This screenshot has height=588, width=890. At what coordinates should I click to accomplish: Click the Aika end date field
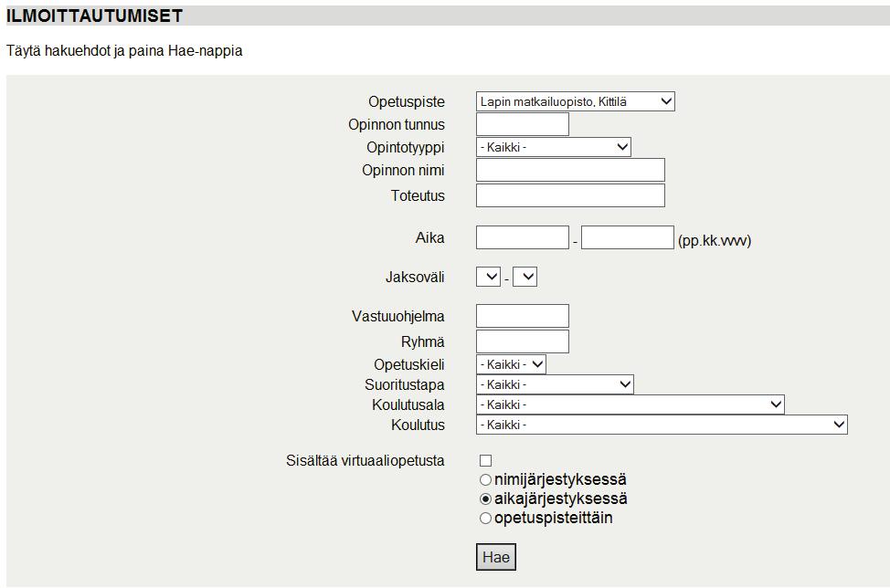point(627,237)
